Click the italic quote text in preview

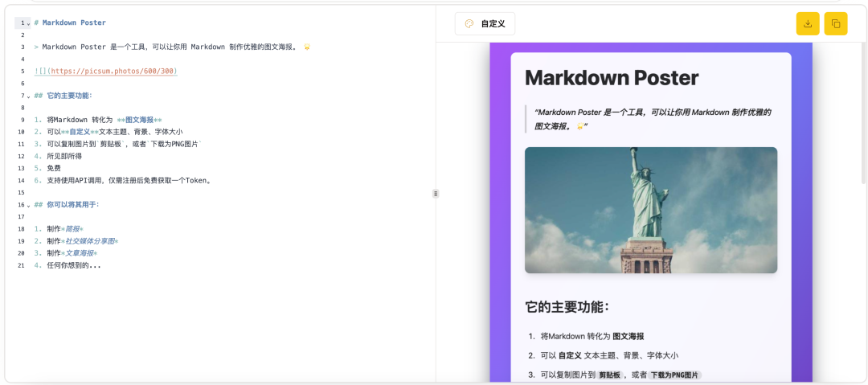tap(653, 119)
